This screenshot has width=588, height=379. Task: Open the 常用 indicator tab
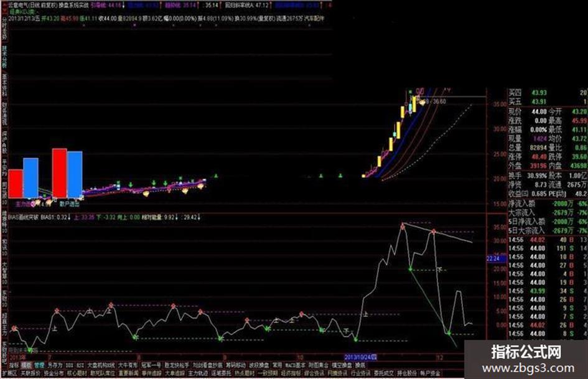click(277, 365)
